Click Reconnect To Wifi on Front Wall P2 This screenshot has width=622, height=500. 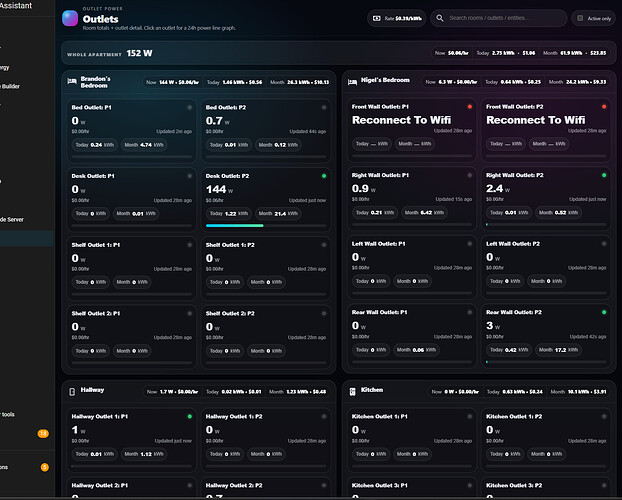(536, 120)
